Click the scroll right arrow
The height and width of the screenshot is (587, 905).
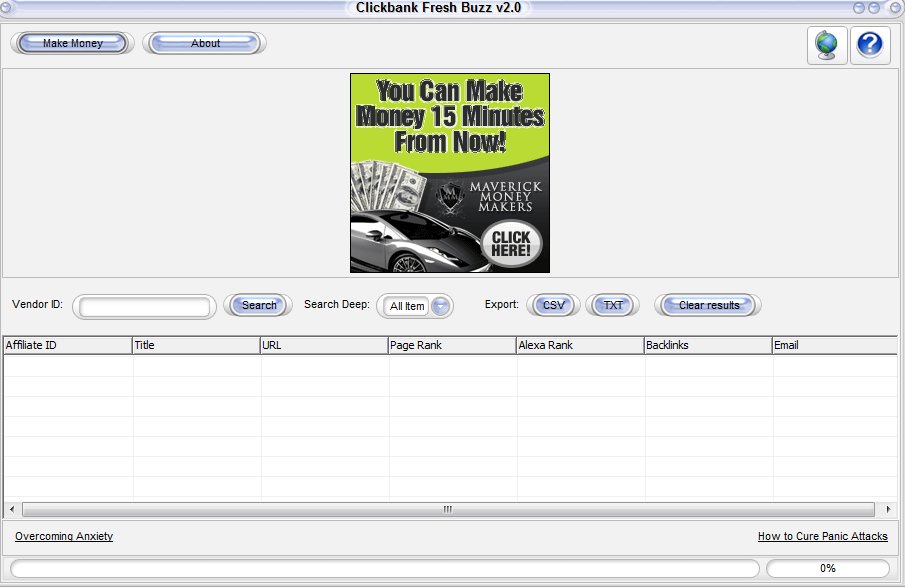tap(888, 509)
